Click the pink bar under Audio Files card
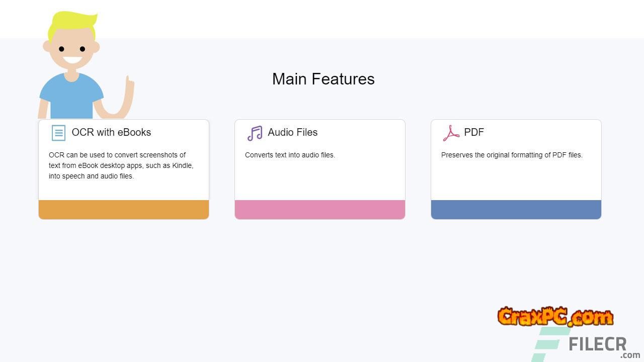This screenshot has height=362, width=644. pyautogui.click(x=320, y=210)
